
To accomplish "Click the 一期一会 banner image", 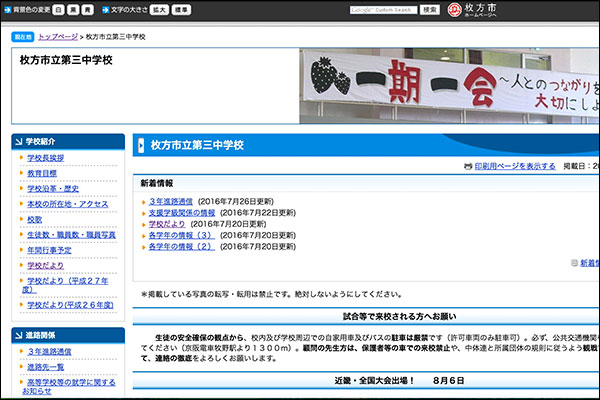I will click(x=449, y=88).
